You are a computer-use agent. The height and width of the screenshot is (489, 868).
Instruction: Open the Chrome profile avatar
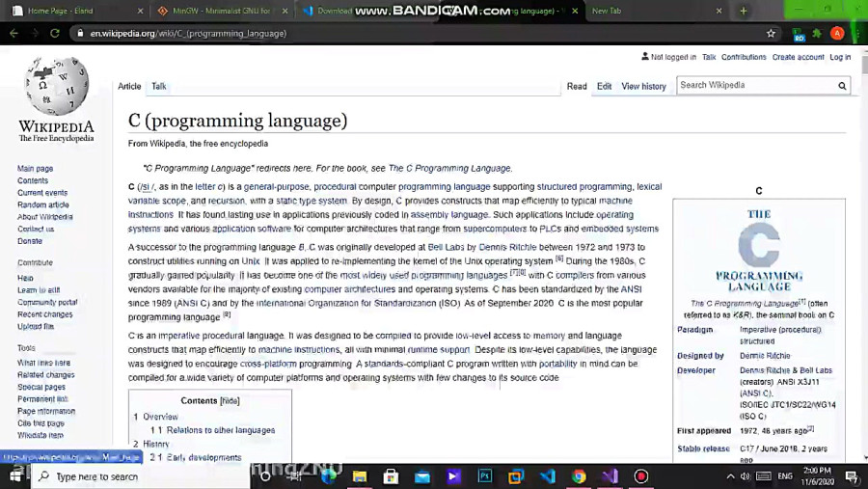837,33
